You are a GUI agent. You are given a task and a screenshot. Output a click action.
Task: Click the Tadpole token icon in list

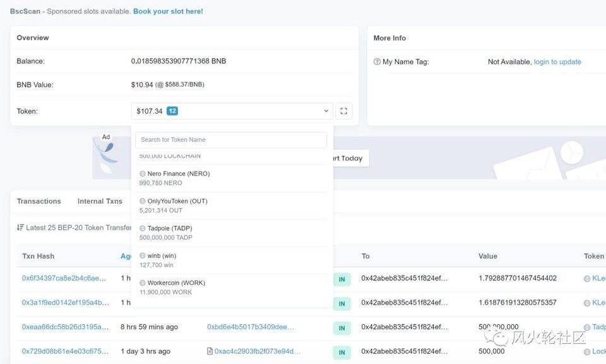(143, 228)
